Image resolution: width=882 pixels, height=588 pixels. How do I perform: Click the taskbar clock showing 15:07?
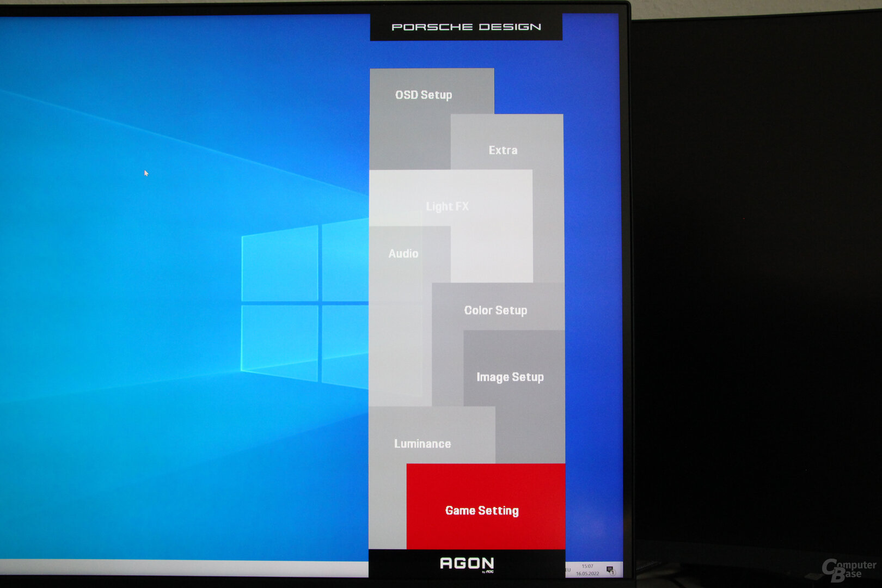(x=587, y=570)
